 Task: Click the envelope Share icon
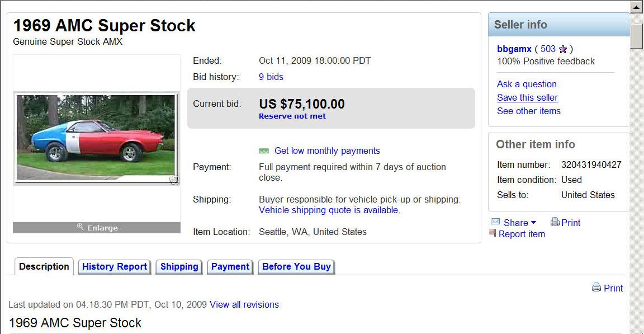pyautogui.click(x=495, y=222)
